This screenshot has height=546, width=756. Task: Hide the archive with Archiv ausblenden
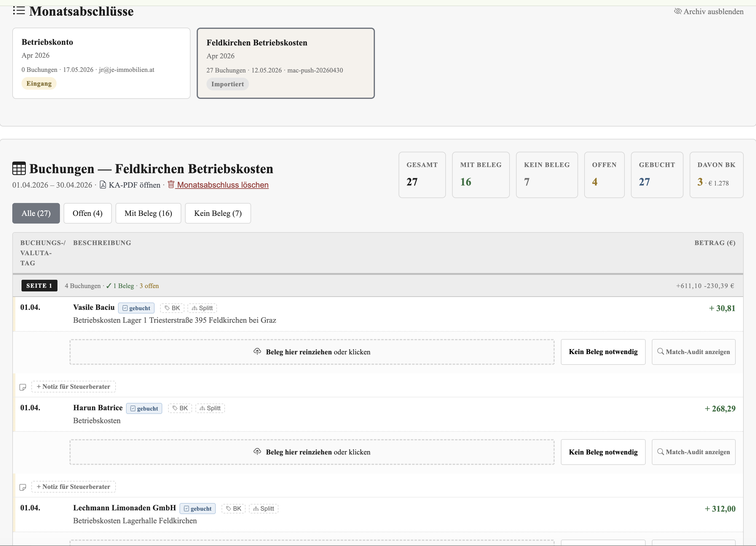(x=709, y=12)
